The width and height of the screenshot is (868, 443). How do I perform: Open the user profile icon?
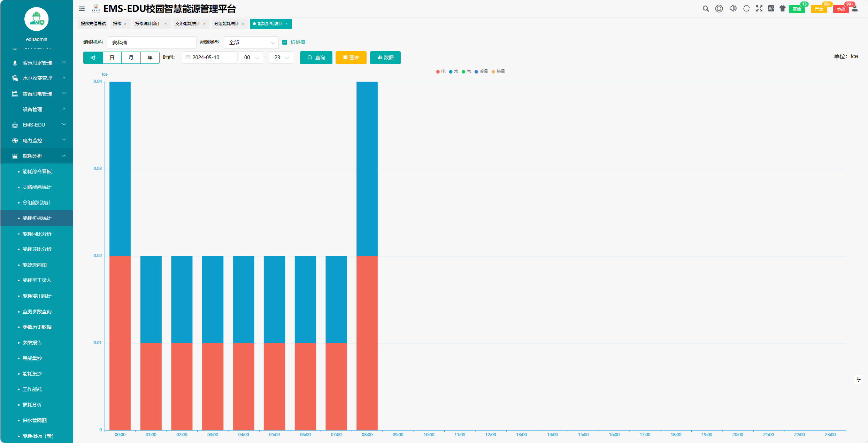tap(855, 9)
